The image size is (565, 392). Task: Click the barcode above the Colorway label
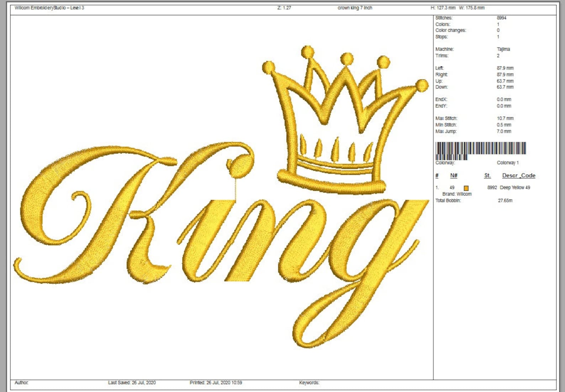(481, 150)
